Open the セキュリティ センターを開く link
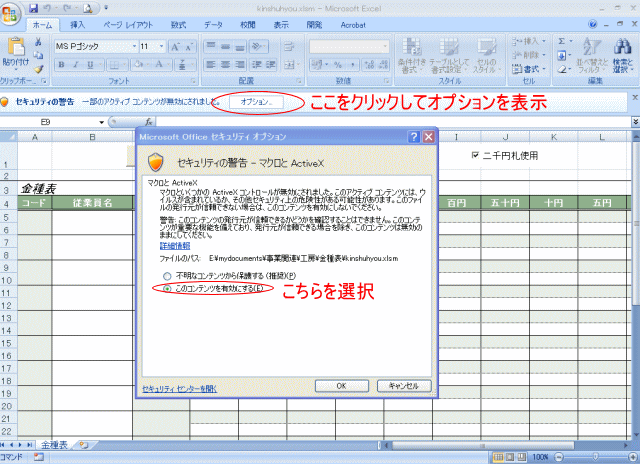 tap(180, 389)
